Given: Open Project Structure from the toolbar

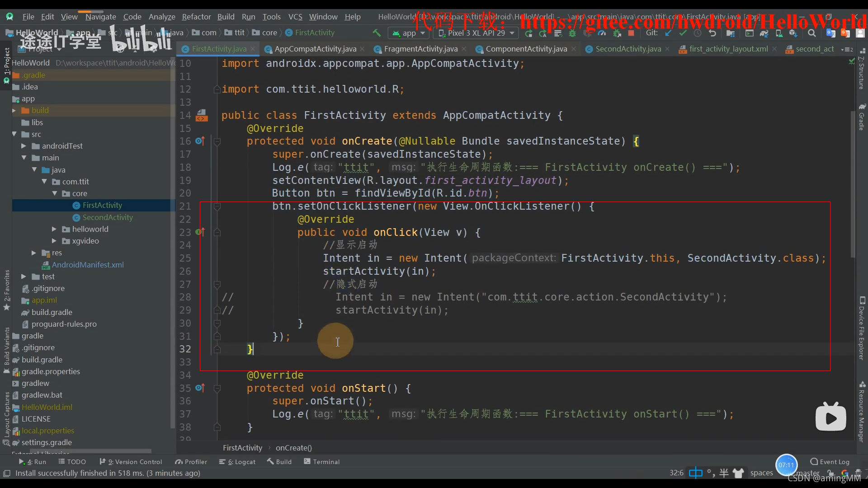Looking at the screenshot, I should pyautogui.click(x=730, y=33).
